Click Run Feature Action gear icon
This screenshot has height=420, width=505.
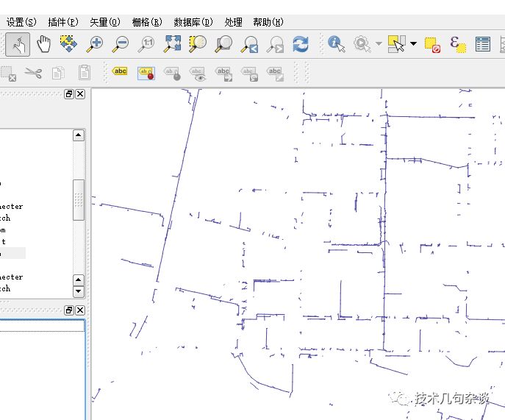pos(362,44)
